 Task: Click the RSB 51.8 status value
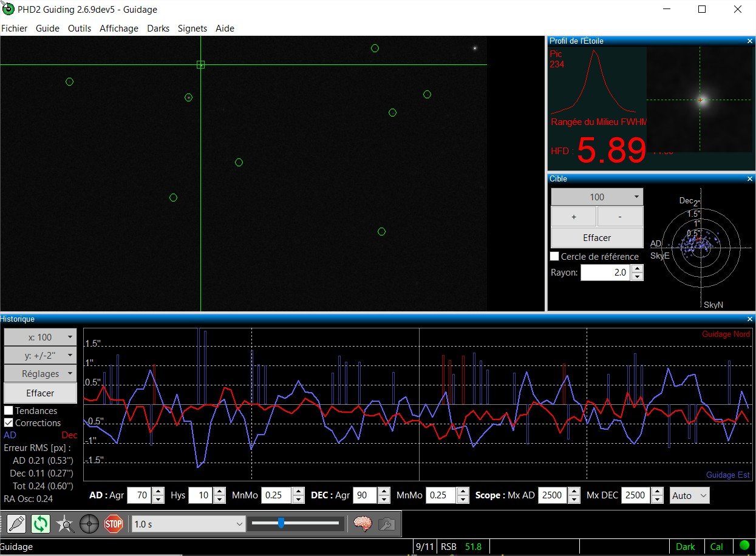[x=461, y=546]
